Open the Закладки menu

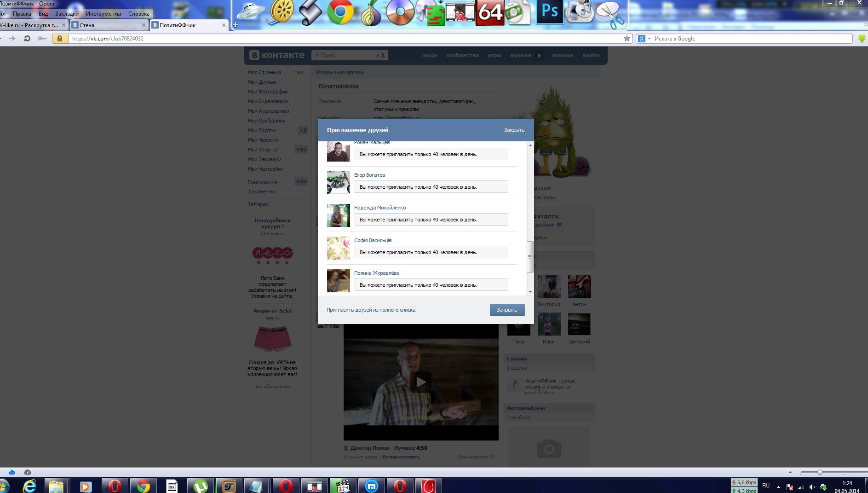(x=67, y=14)
